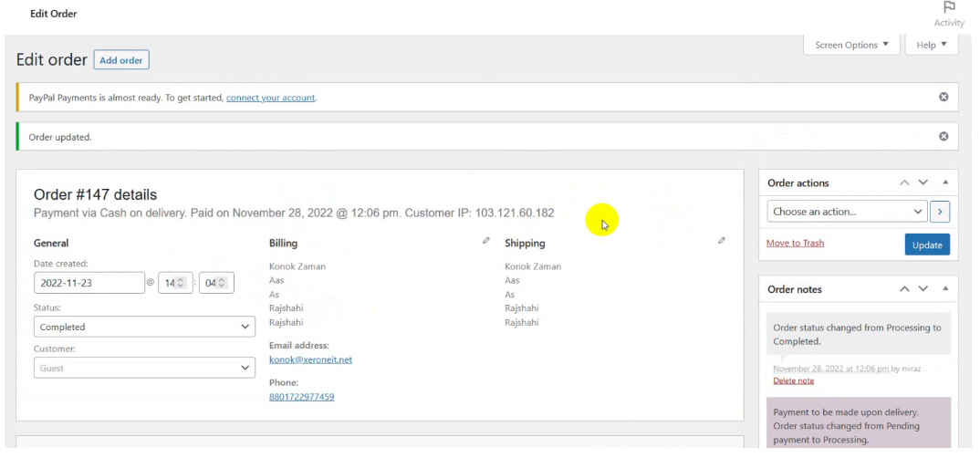The width and height of the screenshot is (980, 458).
Task: Open the Customer dropdown showing Guest
Action: 144,368
